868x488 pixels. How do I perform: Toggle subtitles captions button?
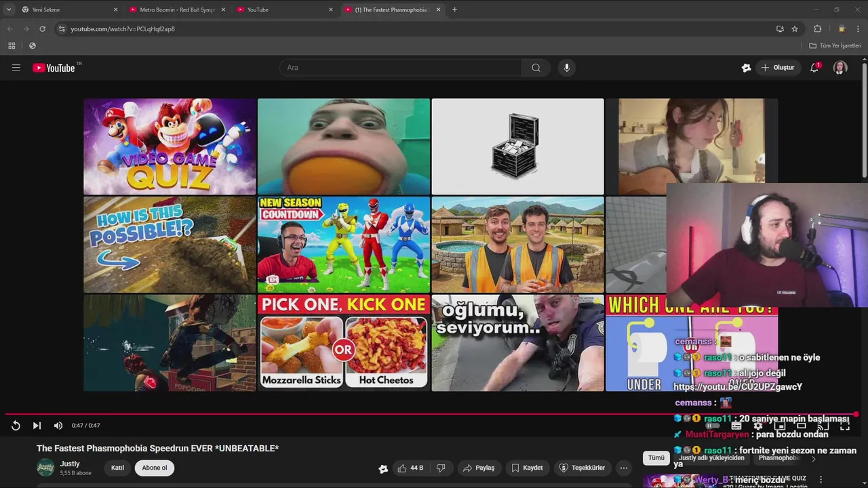coord(736,426)
